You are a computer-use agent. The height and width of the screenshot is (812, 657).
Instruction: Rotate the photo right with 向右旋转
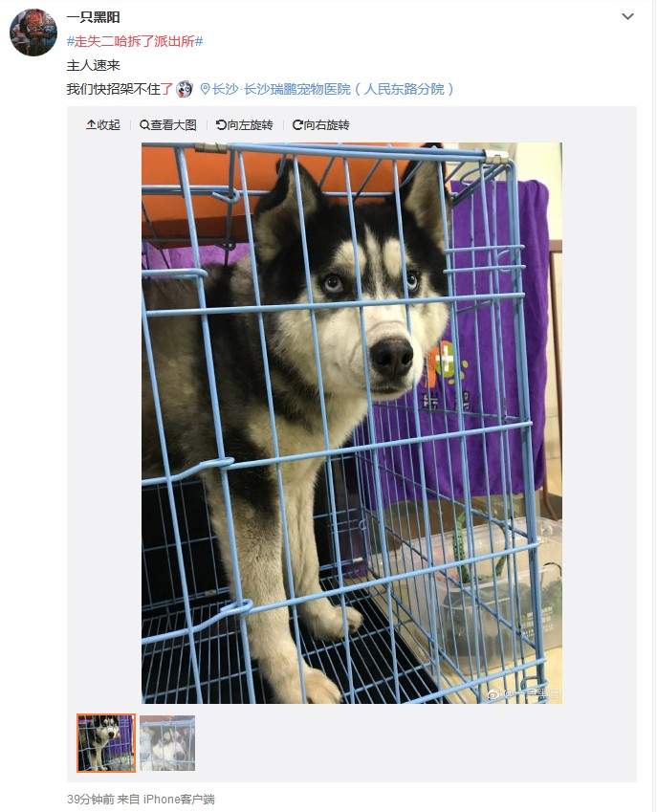[x=321, y=124]
